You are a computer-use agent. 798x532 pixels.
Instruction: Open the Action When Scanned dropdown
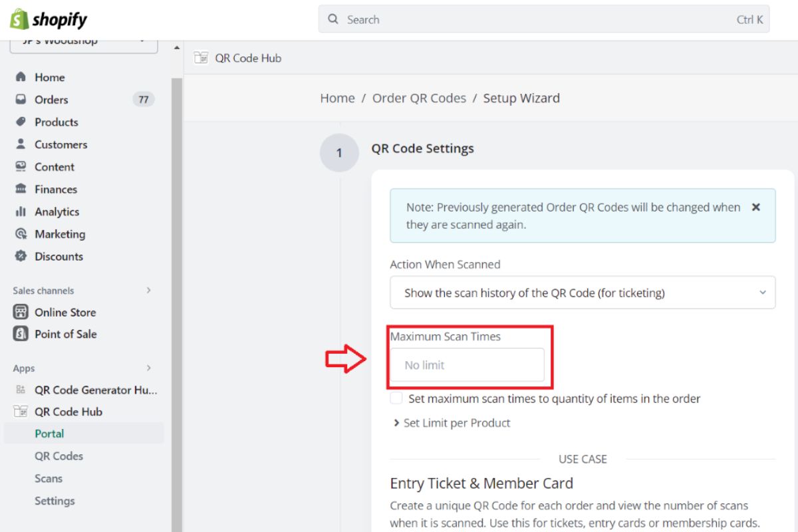tap(583, 293)
